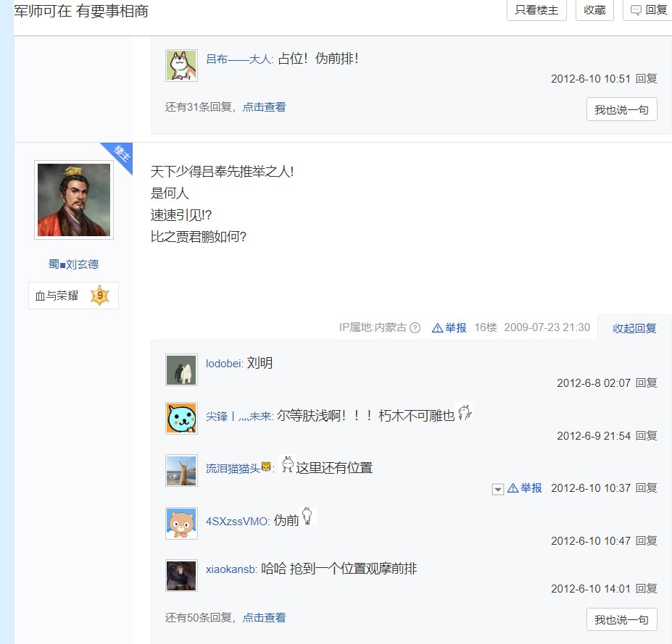Image resolution: width=672 pixels, height=644 pixels.
Task: Click the 刘玄德 portrait thumbnail
Action: (x=74, y=200)
